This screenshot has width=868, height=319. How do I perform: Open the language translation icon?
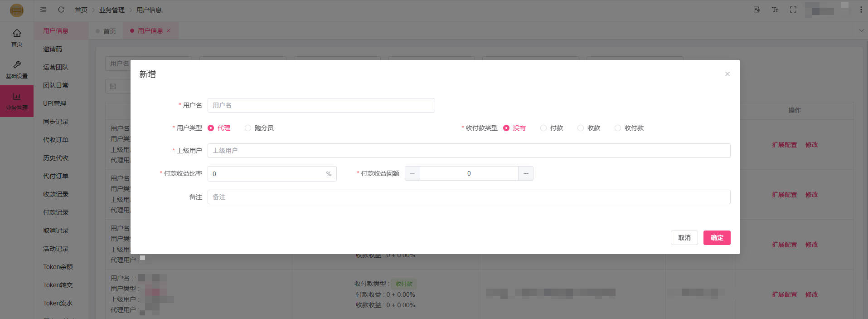pos(756,10)
